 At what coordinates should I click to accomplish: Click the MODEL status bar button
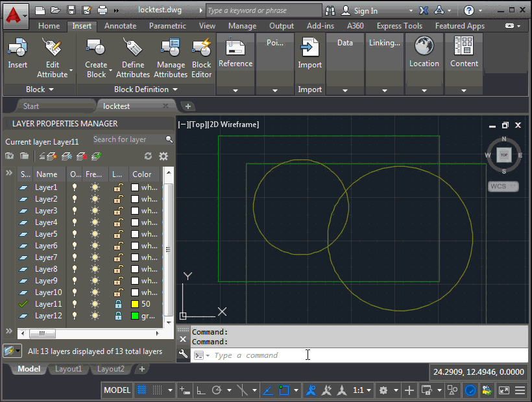117,390
